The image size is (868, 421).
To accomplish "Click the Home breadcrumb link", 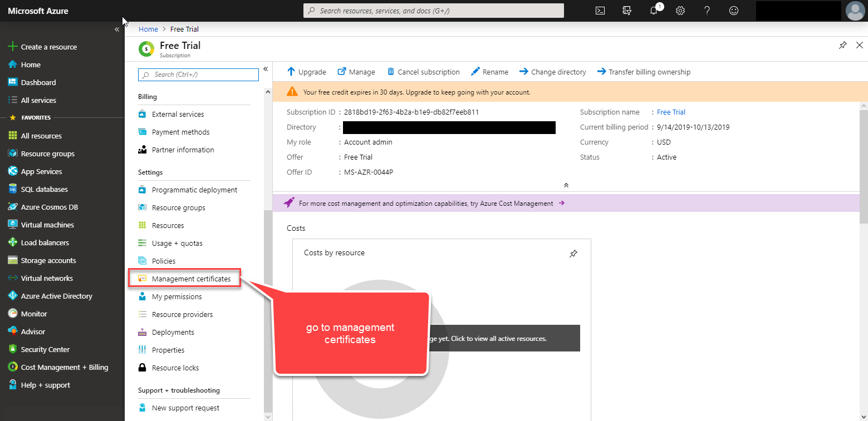I will pos(148,29).
